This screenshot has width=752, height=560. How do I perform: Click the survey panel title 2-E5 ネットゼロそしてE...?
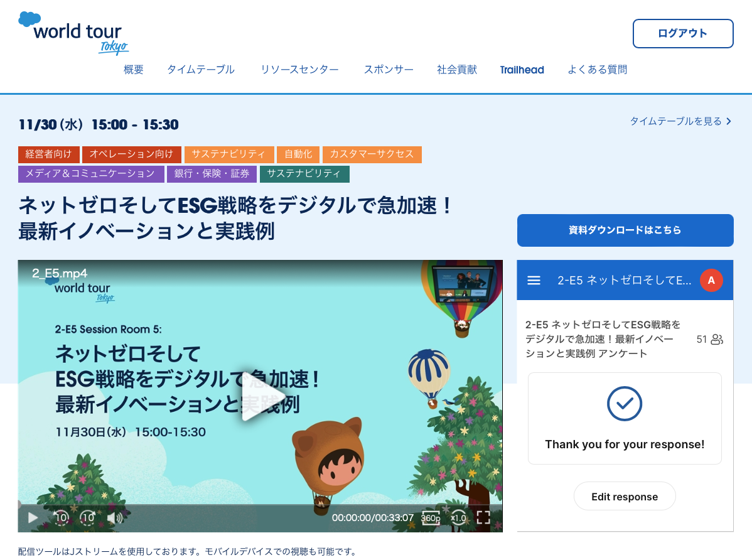tap(624, 280)
